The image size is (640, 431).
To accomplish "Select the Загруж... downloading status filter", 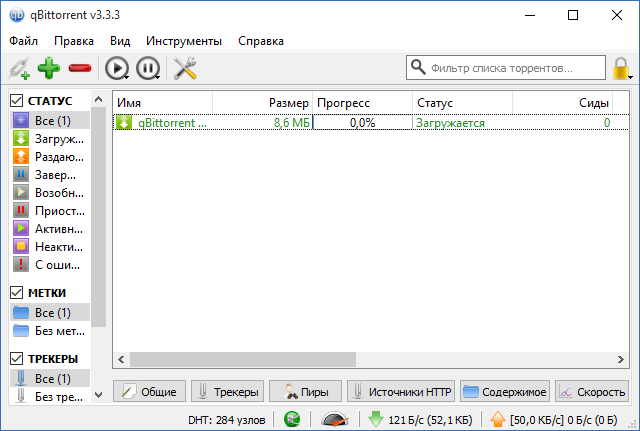I will point(50,139).
